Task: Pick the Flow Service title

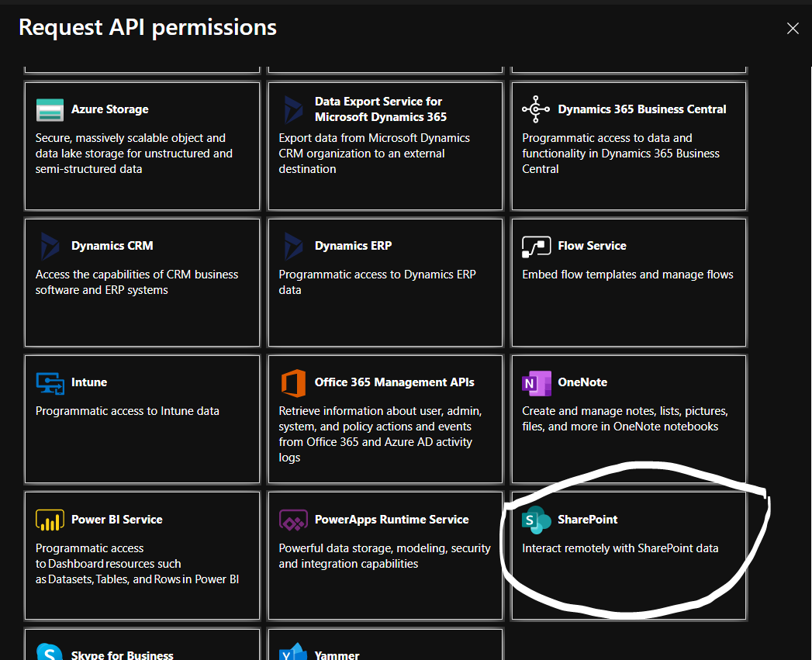Action: (x=592, y=246)
